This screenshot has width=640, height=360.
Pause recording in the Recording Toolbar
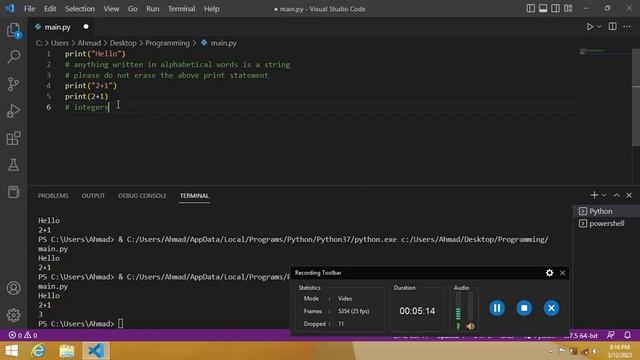pos(497,308)
